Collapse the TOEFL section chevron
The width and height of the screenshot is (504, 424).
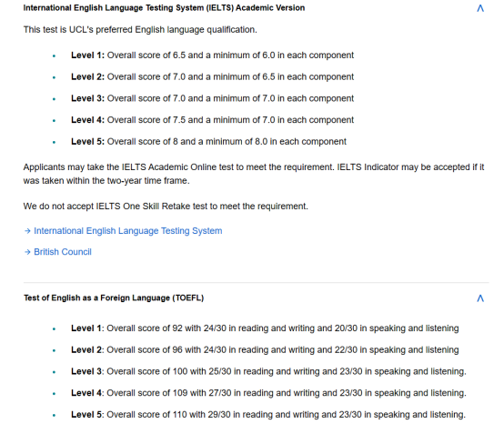click(480, 298)
